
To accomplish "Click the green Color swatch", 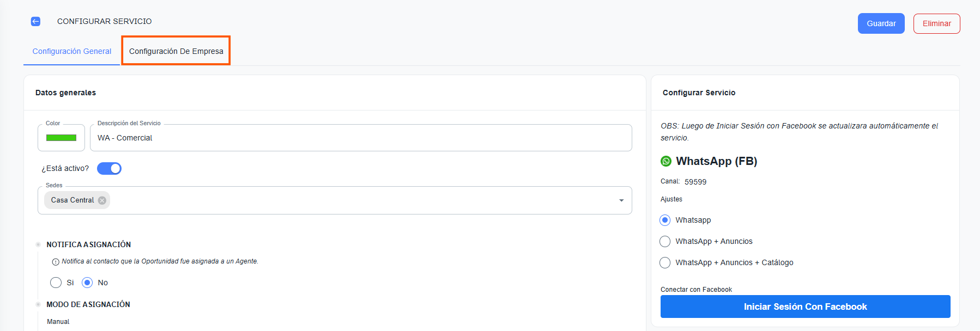I will point(61,138).
